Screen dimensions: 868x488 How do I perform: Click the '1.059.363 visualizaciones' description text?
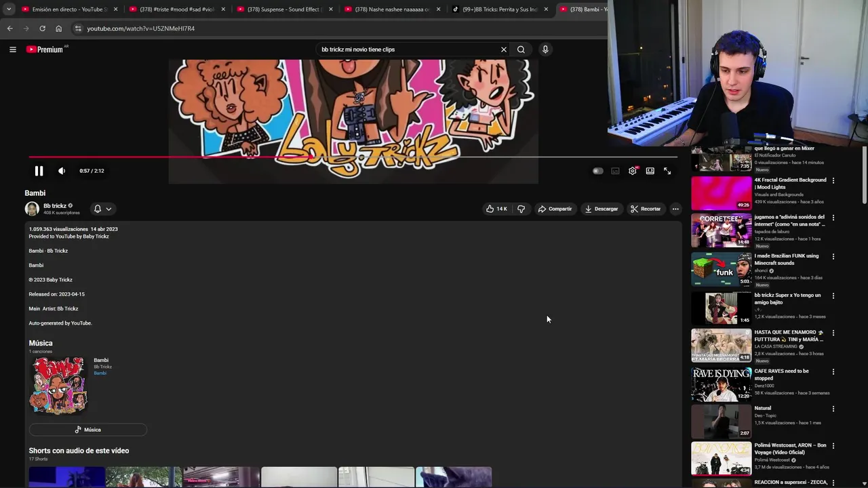click(x=58, y=229)
